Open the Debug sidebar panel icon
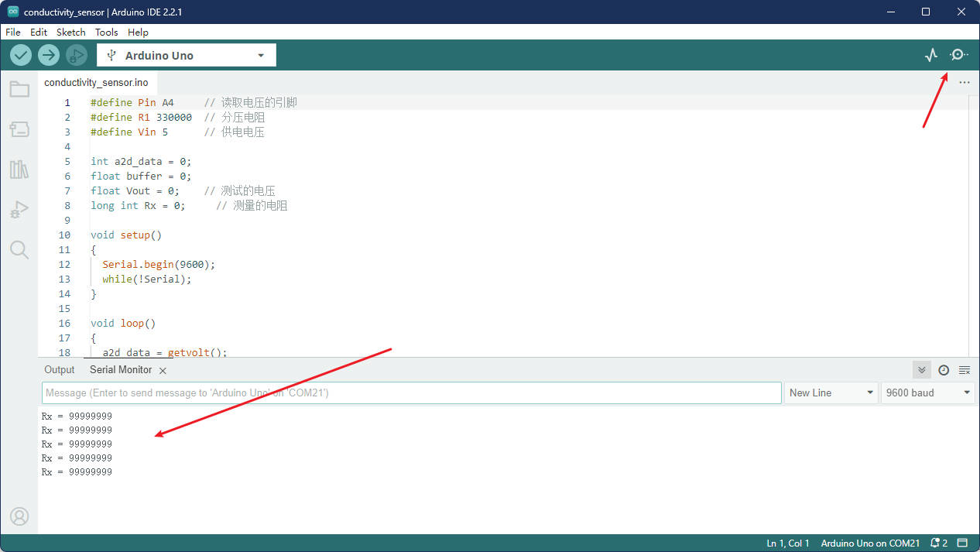The height and width of the screenshot is (552, 980). click(x=19, y=210)
